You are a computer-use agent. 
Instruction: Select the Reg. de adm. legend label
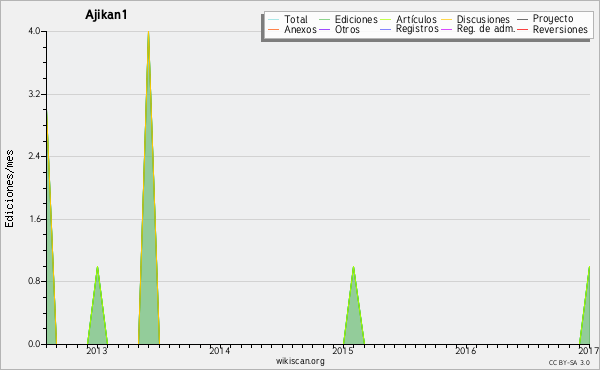[x=486, y=29]
